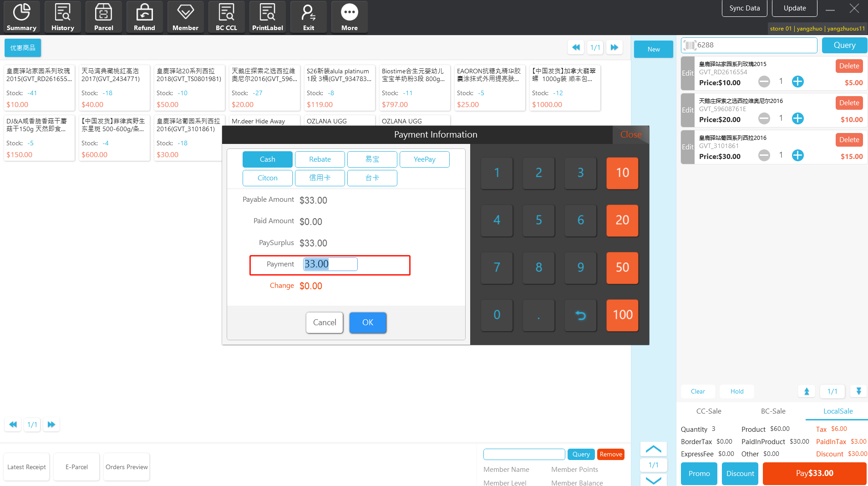This screenshot has height=486, width=868.
Task: Go to next product page arrow
Action: tap(614, 47)
